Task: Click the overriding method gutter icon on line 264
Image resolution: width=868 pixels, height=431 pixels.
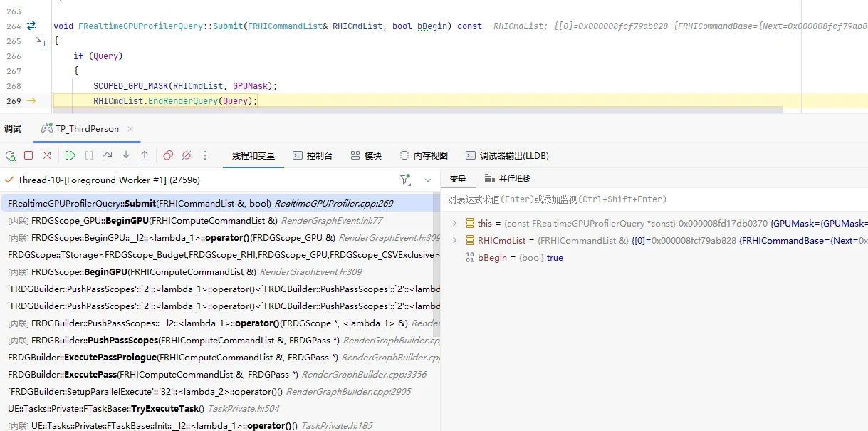Action: 31,26
